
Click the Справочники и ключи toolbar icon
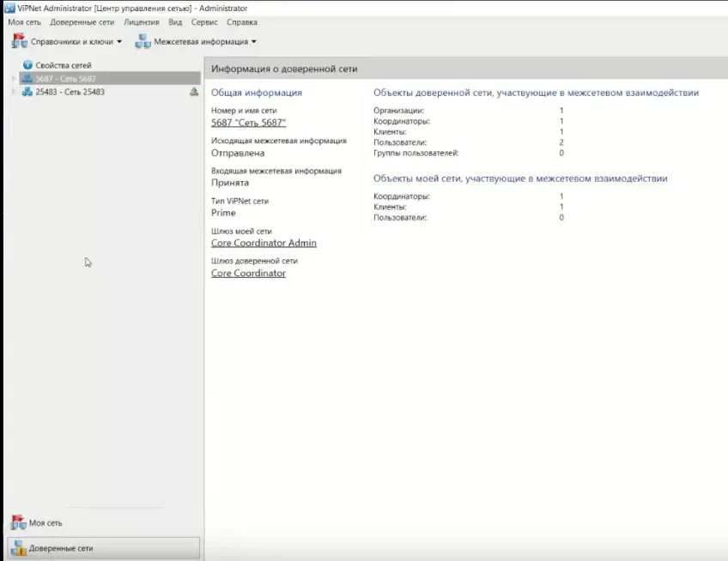19,41
